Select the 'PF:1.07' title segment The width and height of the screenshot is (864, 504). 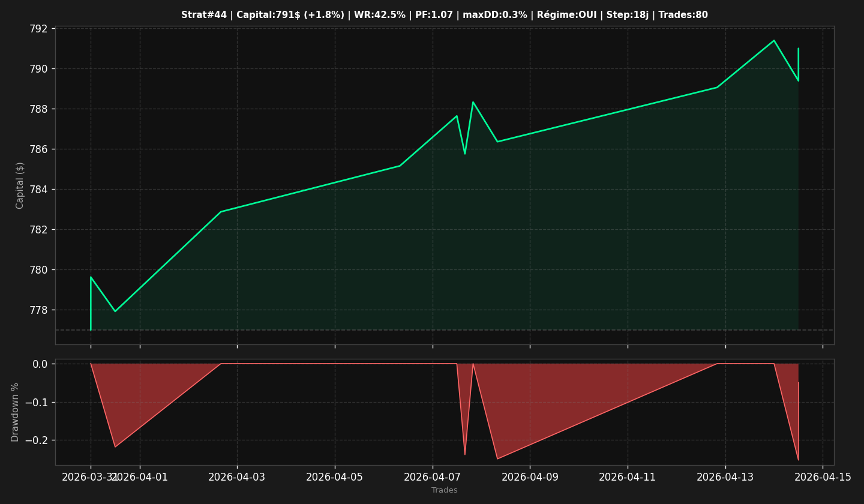click(x=434, y=15)
